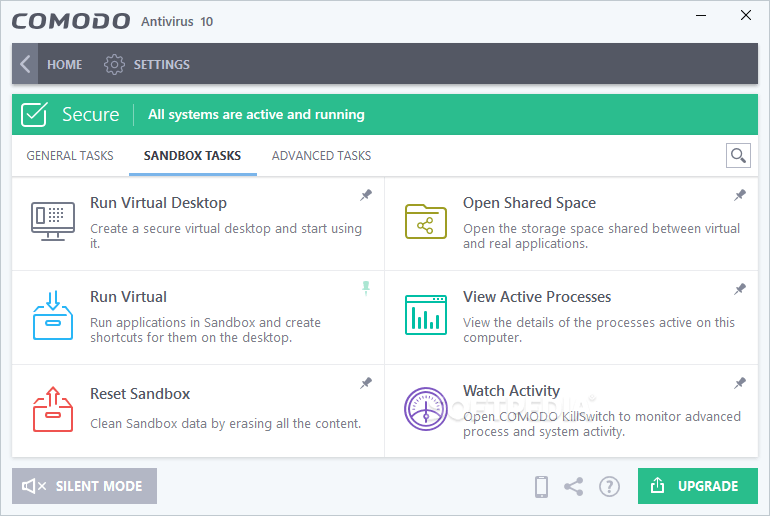Open the Run Virtual title

tap(129, 297)
